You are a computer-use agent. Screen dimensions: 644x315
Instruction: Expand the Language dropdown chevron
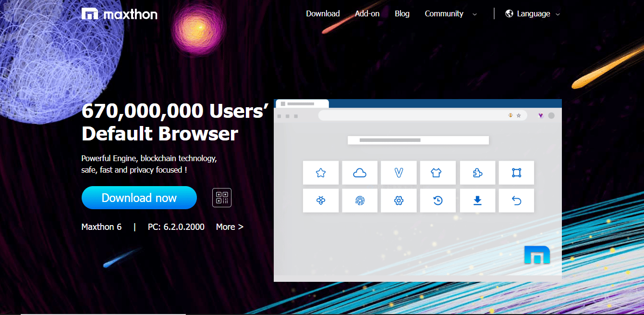(x=558, y=14)
